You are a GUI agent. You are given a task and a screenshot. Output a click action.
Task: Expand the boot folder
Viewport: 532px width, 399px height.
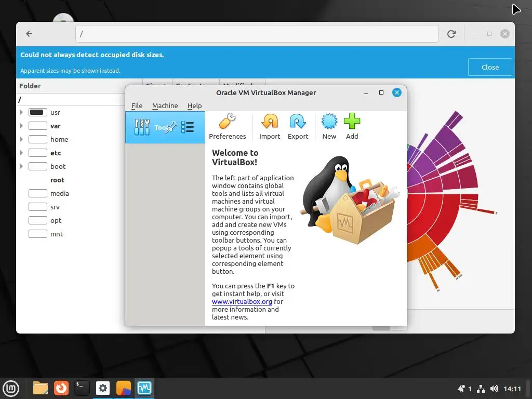click(x=21, y=166)
